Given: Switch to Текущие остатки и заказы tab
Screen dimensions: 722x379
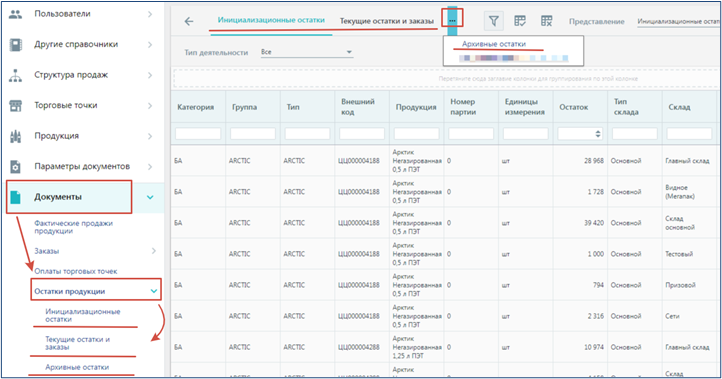Looking at the screenshot, I should tap(386, 21).
